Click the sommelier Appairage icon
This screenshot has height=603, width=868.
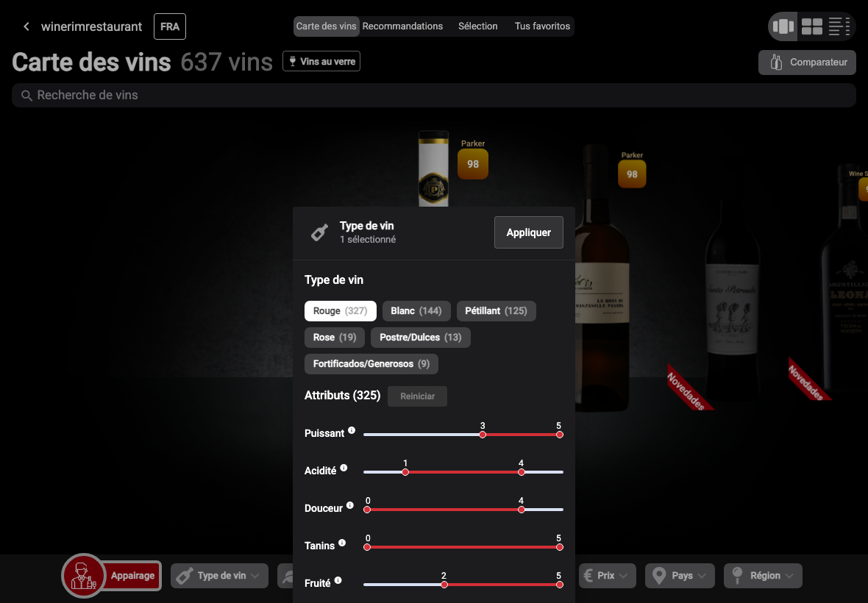coord(84,576)
